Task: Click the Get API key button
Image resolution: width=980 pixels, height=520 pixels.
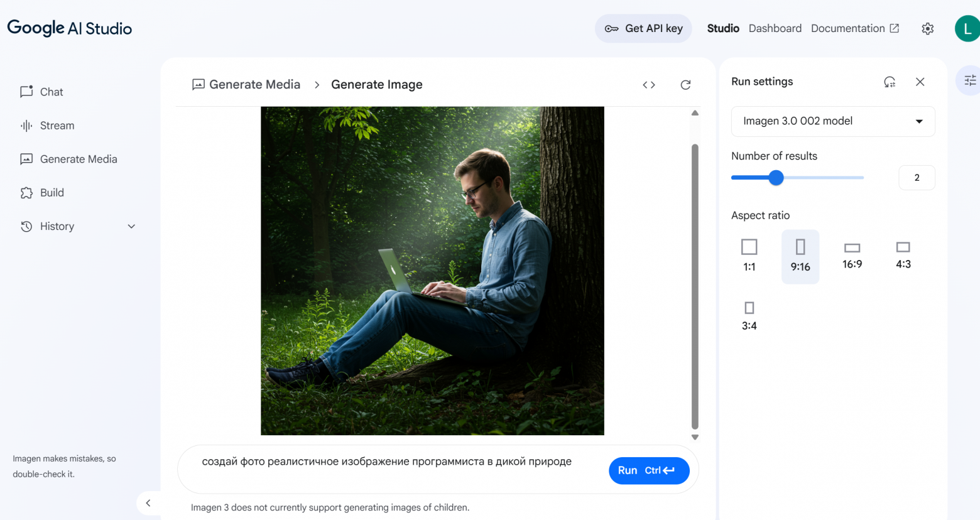Action: click(x=643, y=28)
